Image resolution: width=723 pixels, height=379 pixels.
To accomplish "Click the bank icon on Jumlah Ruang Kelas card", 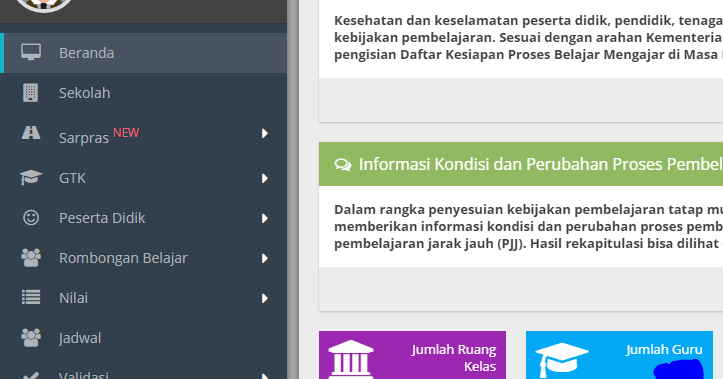I will tap(351, 359).
